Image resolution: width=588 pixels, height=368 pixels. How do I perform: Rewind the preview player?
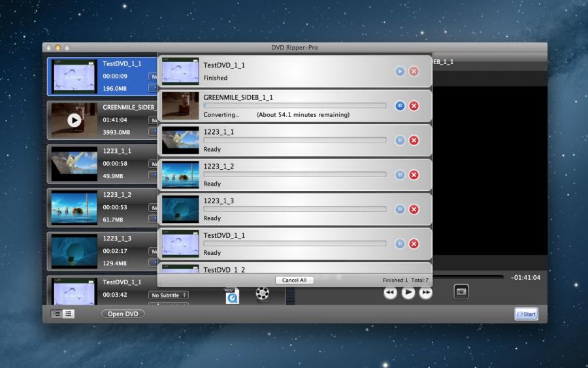(391, 292)
